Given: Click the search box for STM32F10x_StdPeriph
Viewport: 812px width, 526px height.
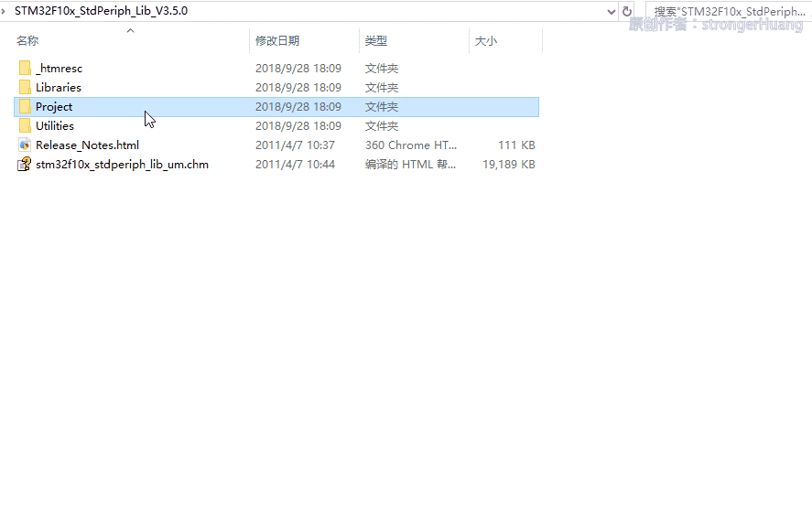Looking at the screenshot, I should click(729, 11).
